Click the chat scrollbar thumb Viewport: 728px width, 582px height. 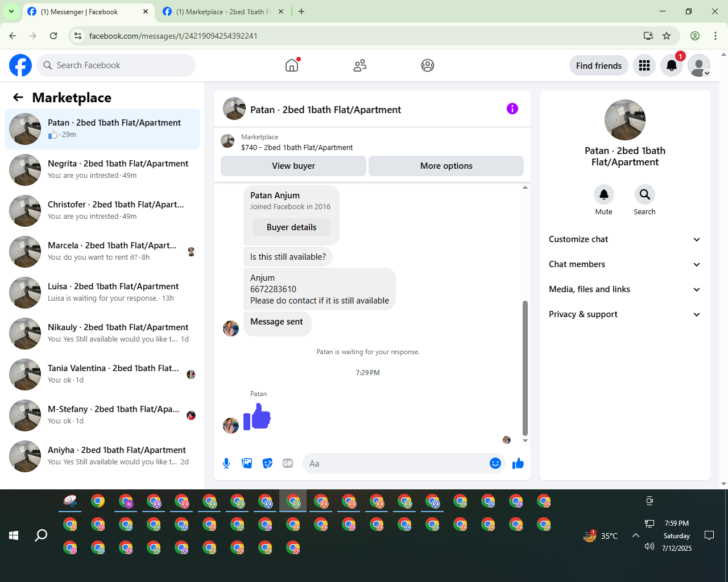click(525, 368)
